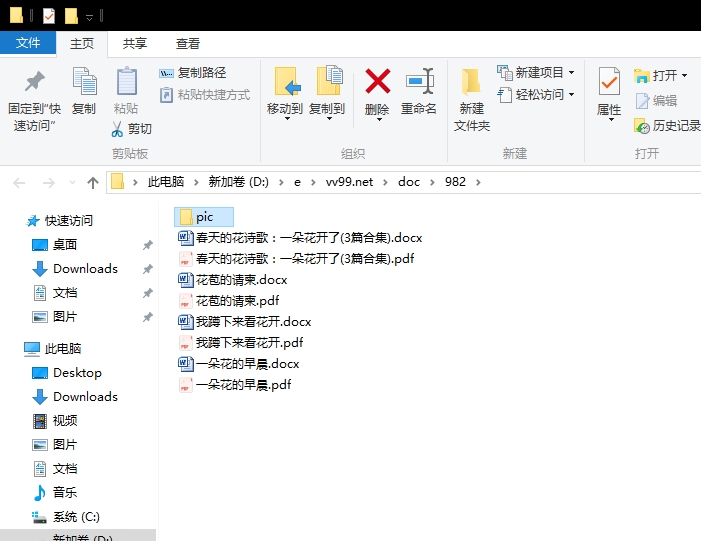Click title bar properties checkmark icon
The image size is (701, 541).
(49, 16)
